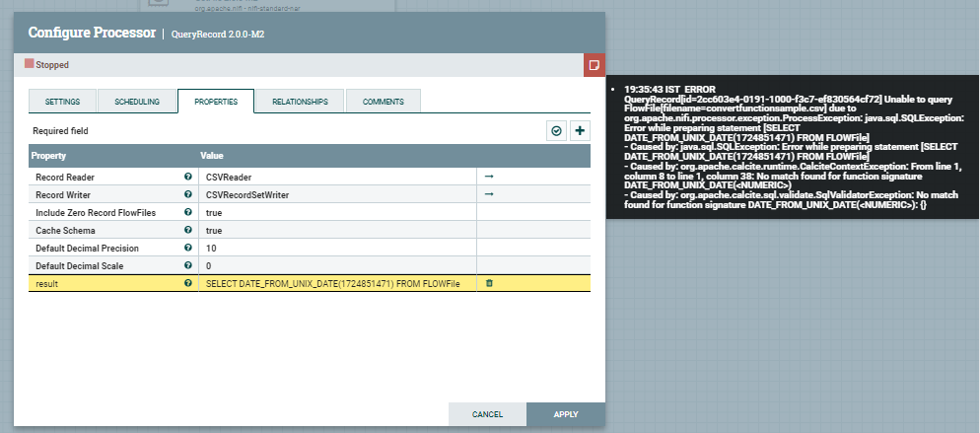Viewport: 980px width, 433px height.
Task: Add a new property with plus icon
Action: pos(580,131)
